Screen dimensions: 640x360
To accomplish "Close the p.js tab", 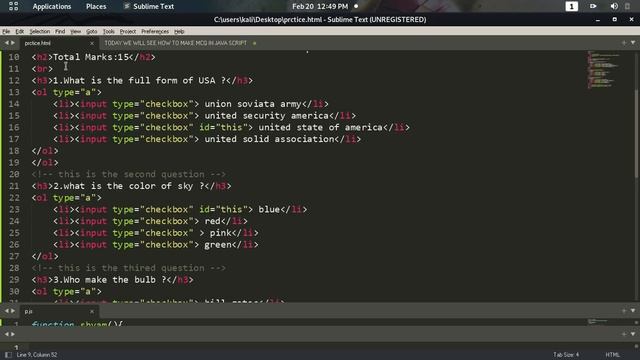I will [x=92, y=311].
